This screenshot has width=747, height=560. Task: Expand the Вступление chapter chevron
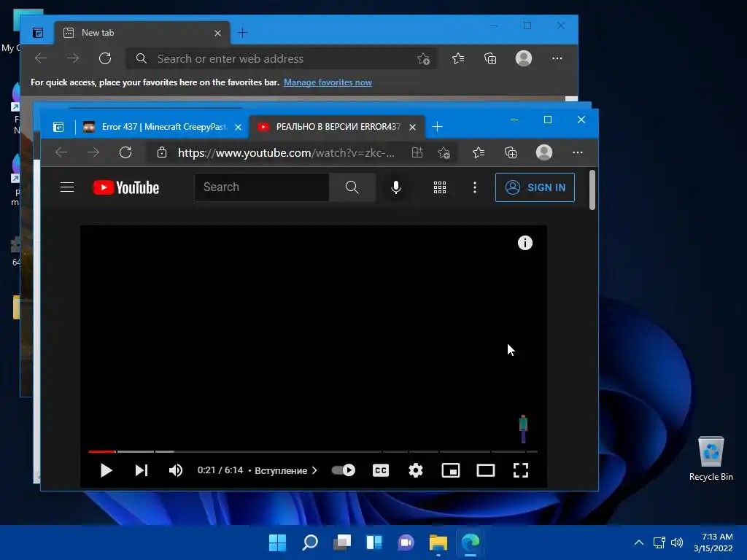pos(314,470)
